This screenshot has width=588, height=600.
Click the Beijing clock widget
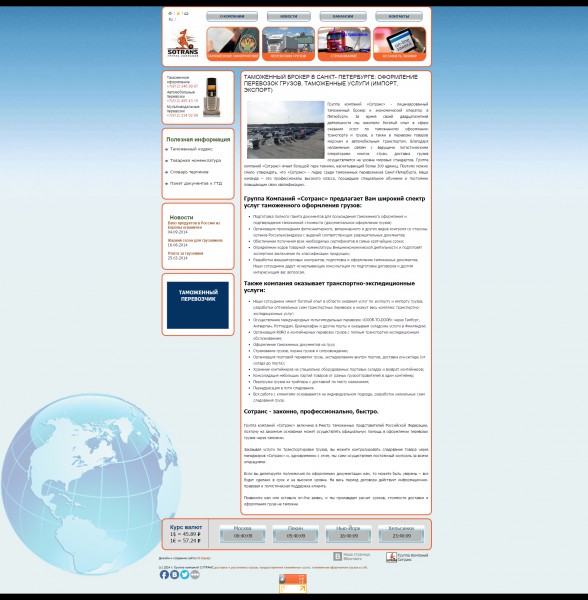295,533
